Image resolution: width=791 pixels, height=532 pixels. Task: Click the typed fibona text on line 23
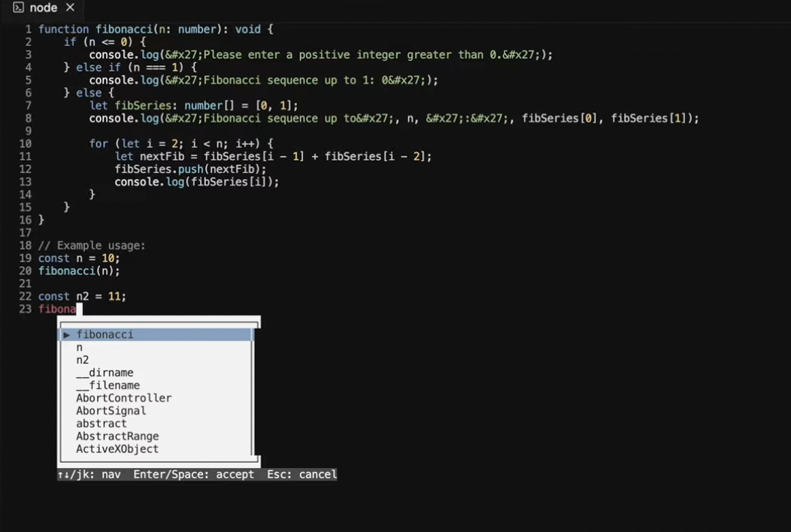(57, 310)
